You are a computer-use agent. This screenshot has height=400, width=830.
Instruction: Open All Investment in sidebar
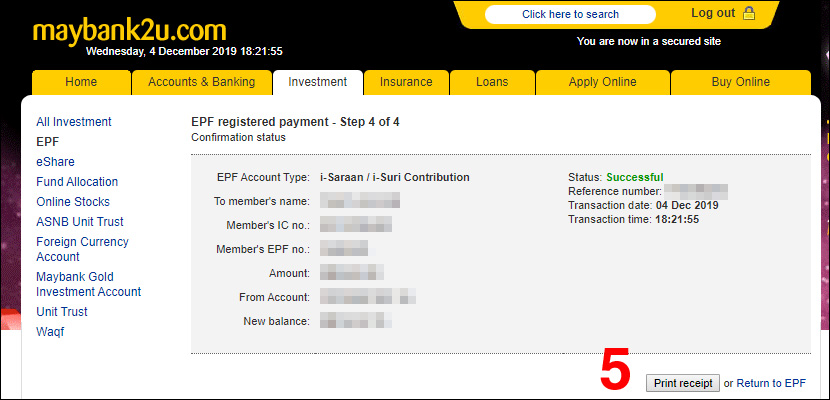74,122
